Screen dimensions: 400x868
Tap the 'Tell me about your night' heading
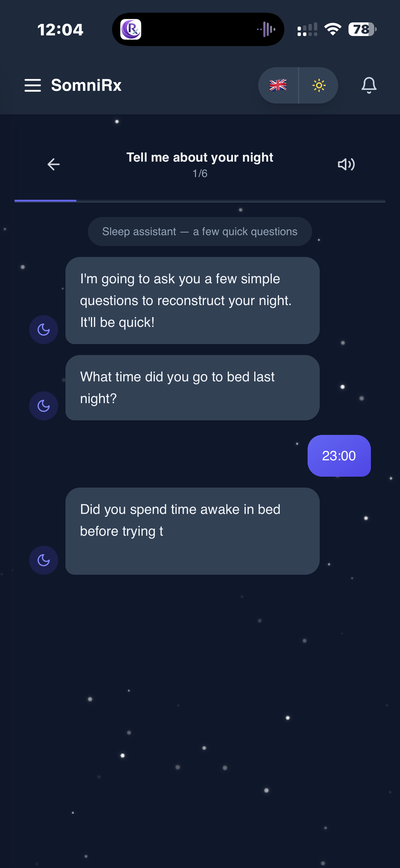pos(200,157)
